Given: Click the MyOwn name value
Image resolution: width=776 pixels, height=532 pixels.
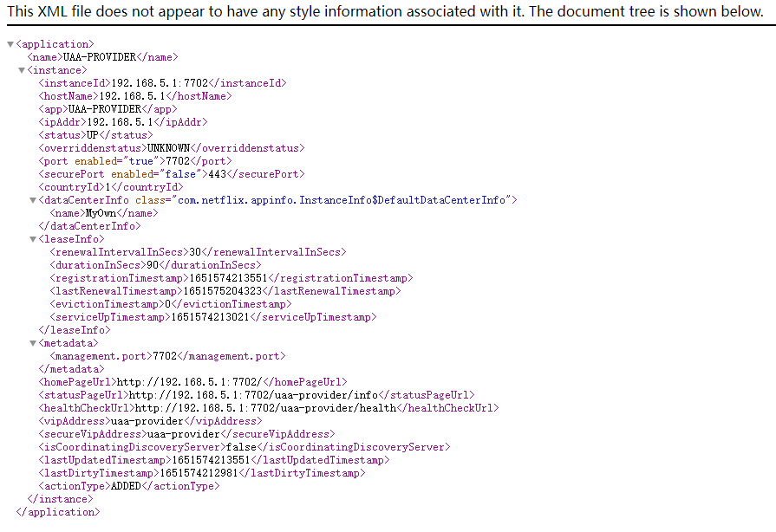Looking at the screenshot, I should point(101,213).
